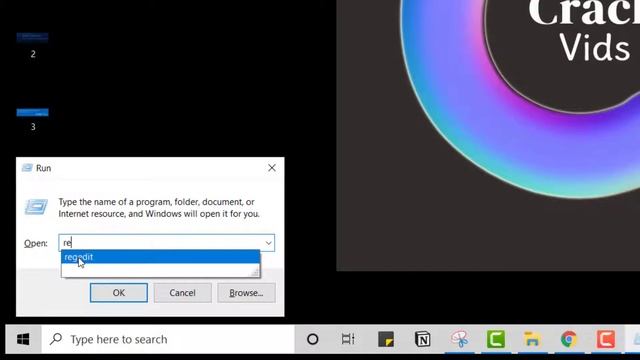Select the desktop icon labeled 3
The width and height of the screenshot is (640, 360).
pos(33,120)
